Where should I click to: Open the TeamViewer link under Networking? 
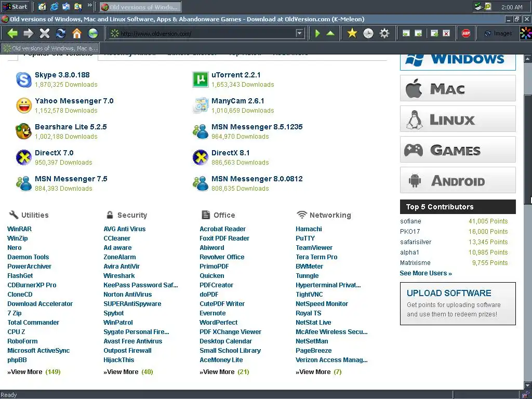[x=314, y=248]
